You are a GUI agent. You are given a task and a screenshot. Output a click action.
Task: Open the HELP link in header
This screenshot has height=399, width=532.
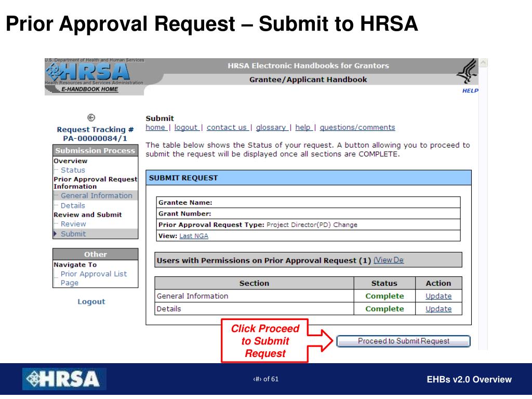pyautogui.click(x=470, y=90)
